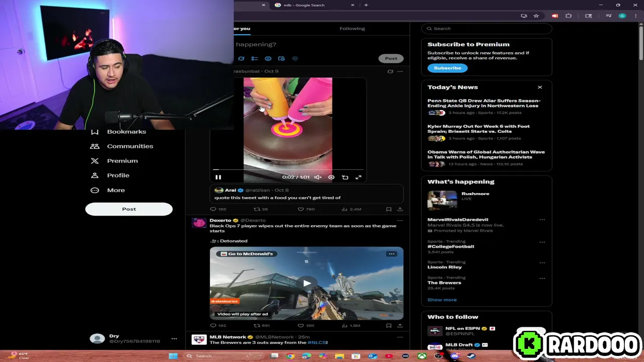644x362 pixels.
Task: Share the Oct 9 squeeze-bottle tweet
Action: 399,209
